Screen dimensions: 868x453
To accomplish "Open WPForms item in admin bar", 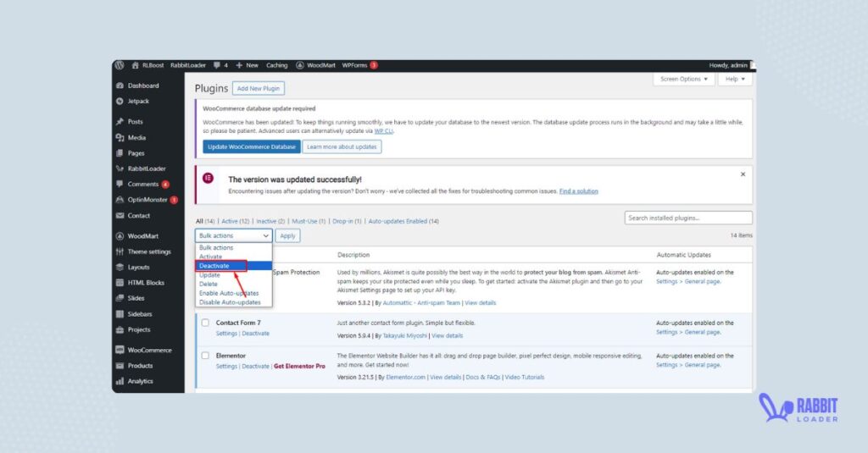I will coord(359,65).
